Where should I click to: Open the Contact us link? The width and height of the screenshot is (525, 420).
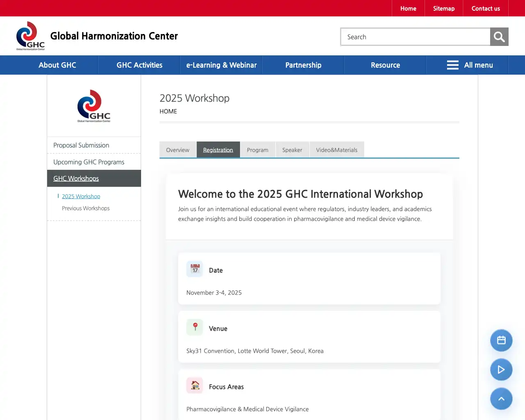coord(486,9)
